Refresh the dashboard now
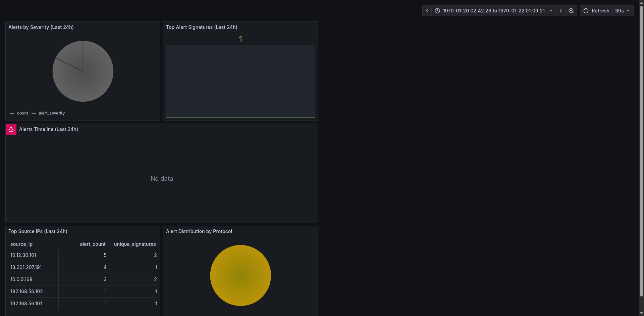Screen dimensions: 644x316 596,11
